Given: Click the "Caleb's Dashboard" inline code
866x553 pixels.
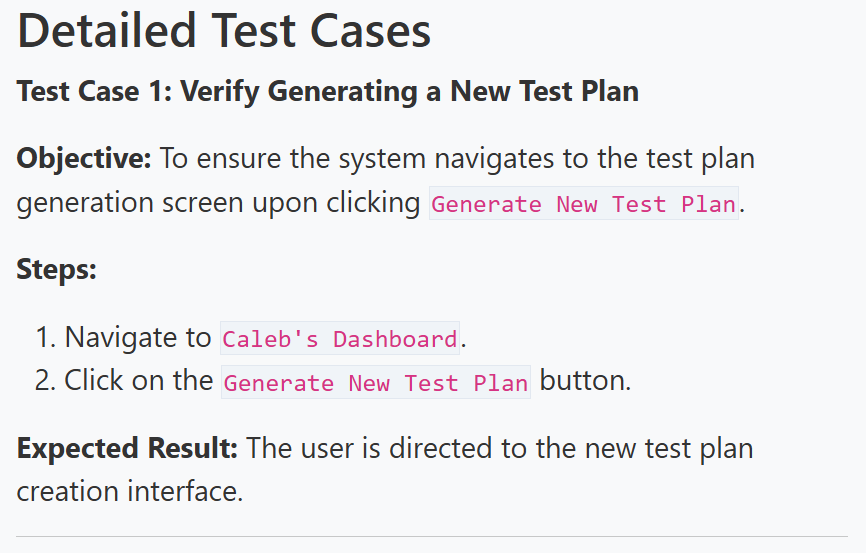Looking at the screenshot, I should 340,339.
